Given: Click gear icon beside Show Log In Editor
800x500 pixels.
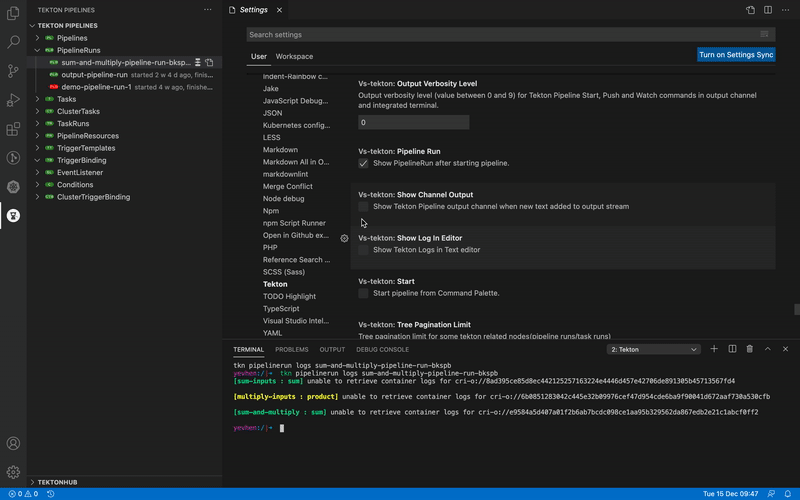Looking at the screenshot, I should click(x=344, y=238).
